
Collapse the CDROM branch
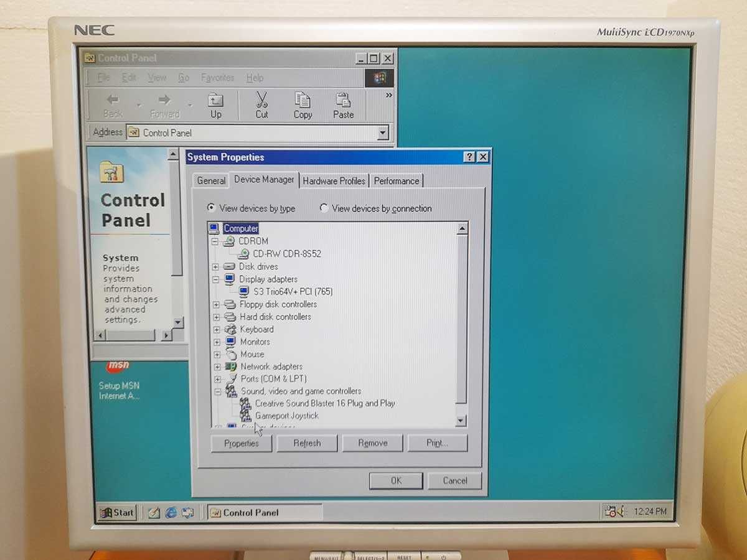point(215,241)
